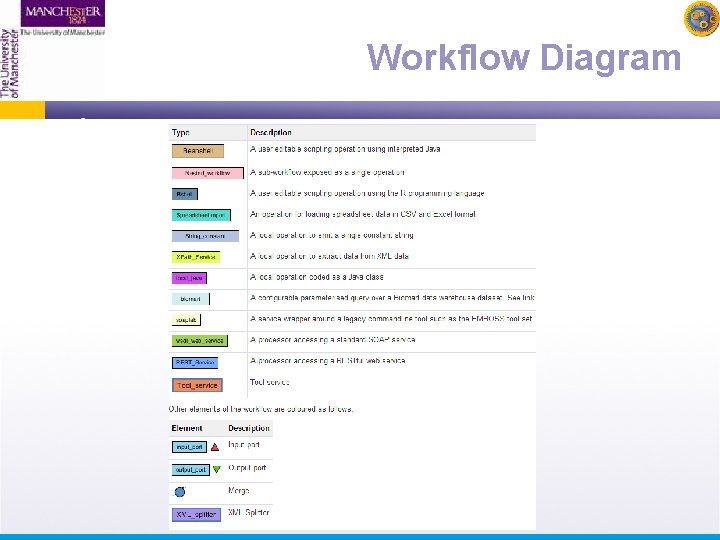This screenshot has width=720, height=540.
Task: Click the 'single constant string' description
Action: coord(332,236)
